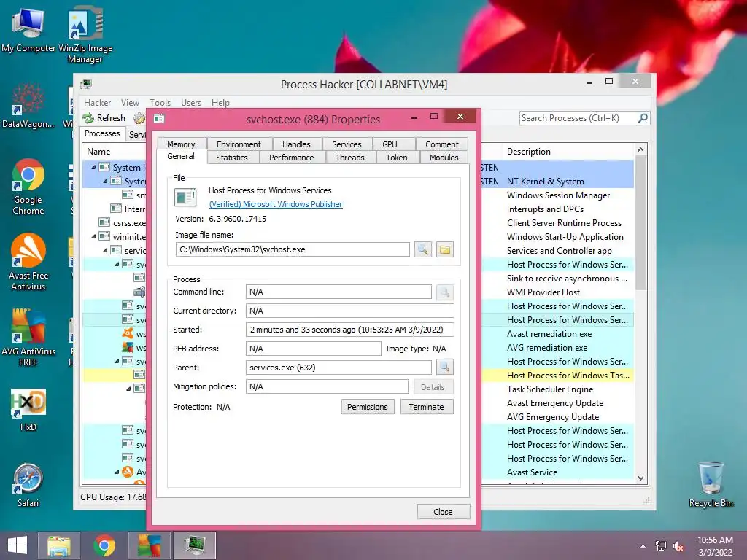The height and width of the screenshot is (560, 747).
Task: Open the Help menu
Action: coord(220,102)
